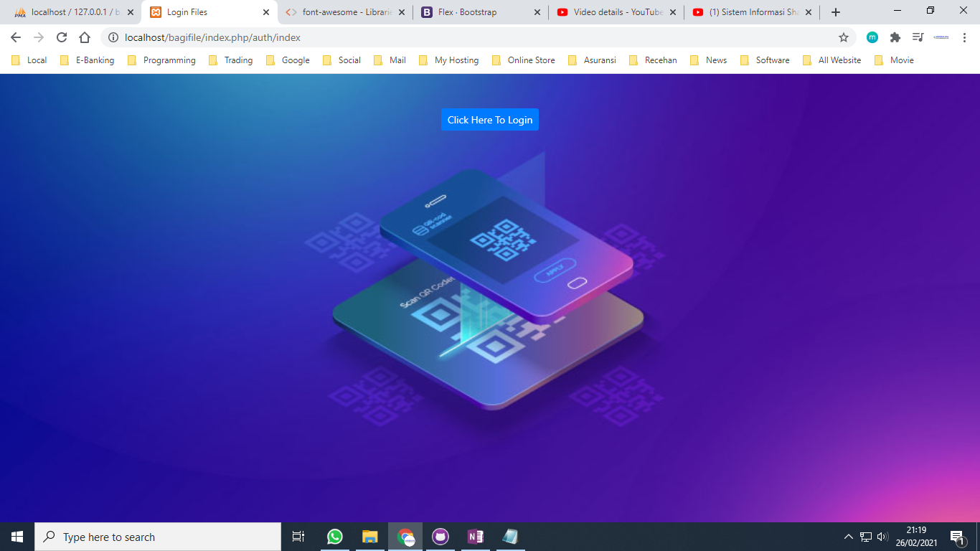
Task: Reload the current page
Action: click(62, 37)
